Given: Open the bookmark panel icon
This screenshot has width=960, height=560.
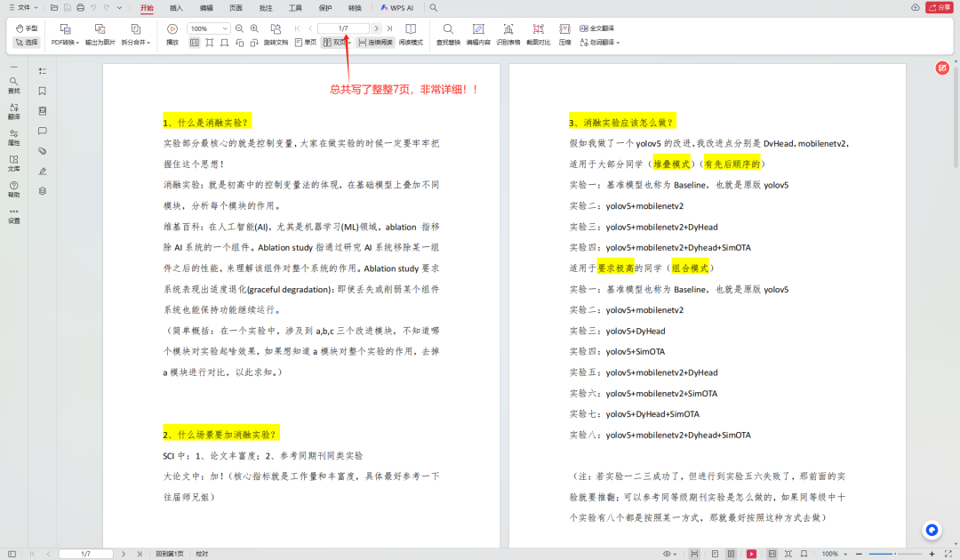Looking at the screenshot, I should click(x=43, y=92).
